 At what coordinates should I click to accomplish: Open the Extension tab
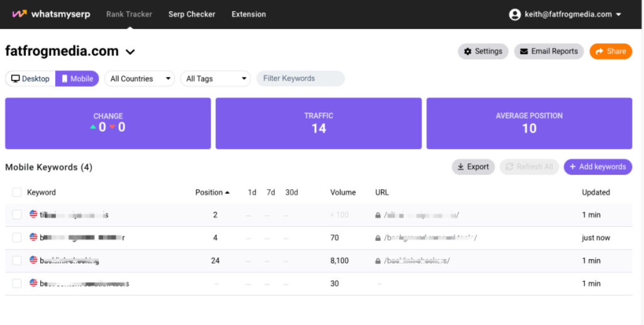coord(248,14)
